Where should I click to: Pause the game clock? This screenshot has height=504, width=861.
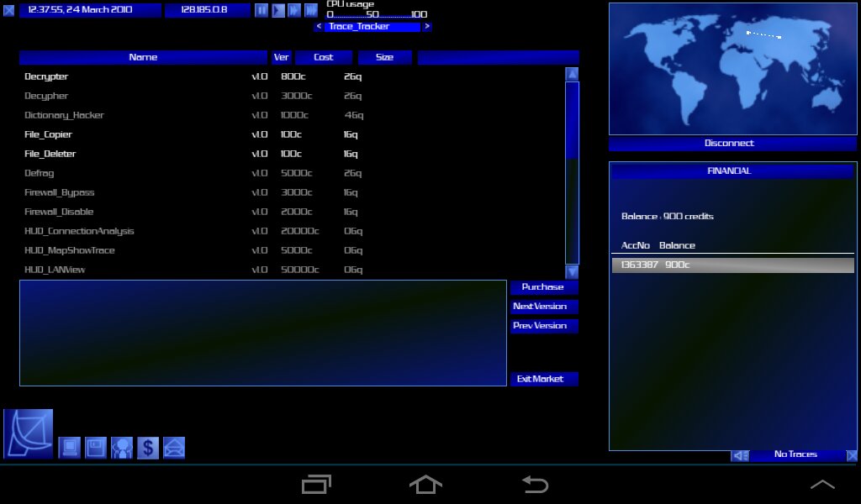click(261, 10)
